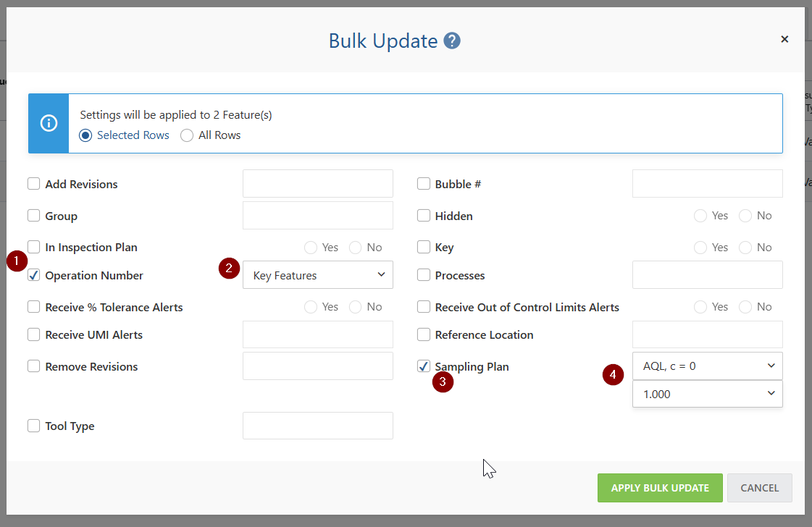Uncheck the Sampling Plan checkbox
The height and width of the screenshot is (527, 812).
point(424,366)
